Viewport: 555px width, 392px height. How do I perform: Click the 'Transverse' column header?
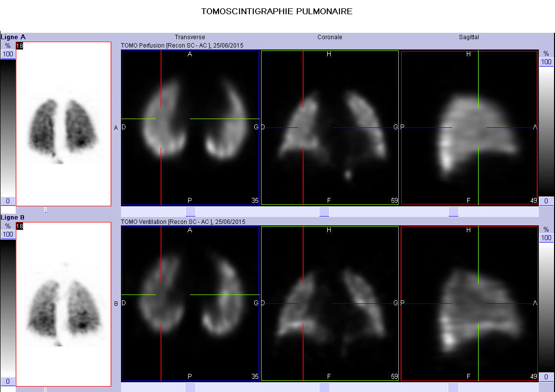point(190,37)
